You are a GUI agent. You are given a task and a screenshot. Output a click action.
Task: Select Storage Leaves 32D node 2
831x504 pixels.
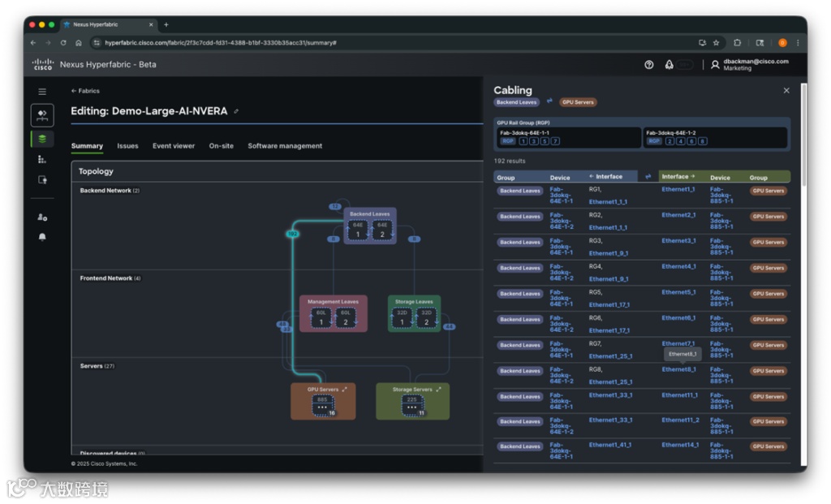tap(426, 318)
